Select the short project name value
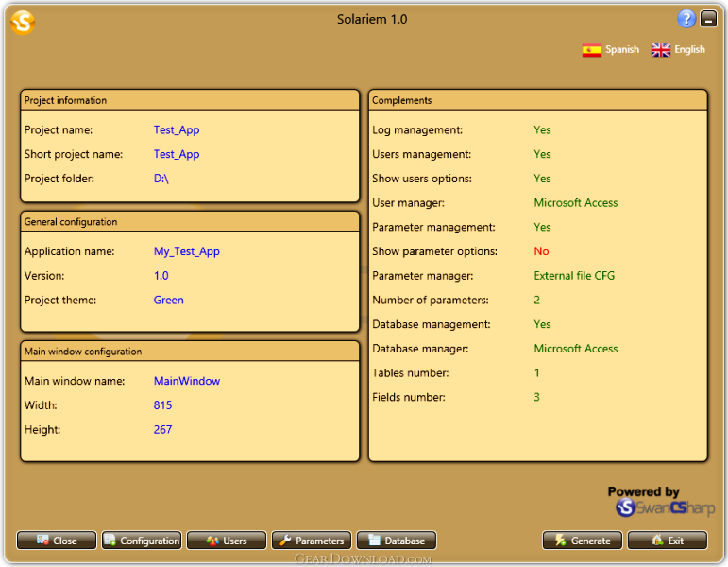The image size is (728, 567). pyautogui.click(x=177, y=154)
